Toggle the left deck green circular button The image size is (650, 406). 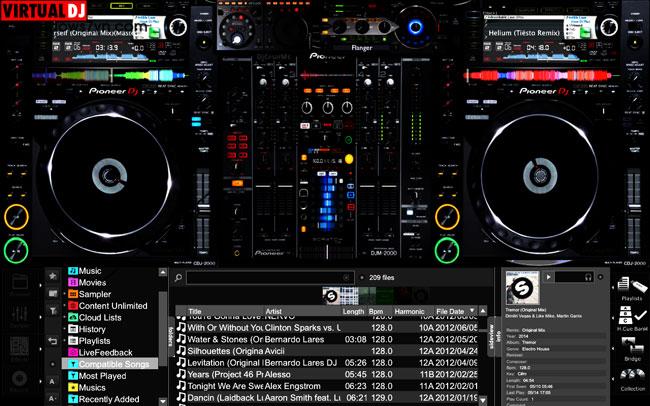click(x=16, y=251)
